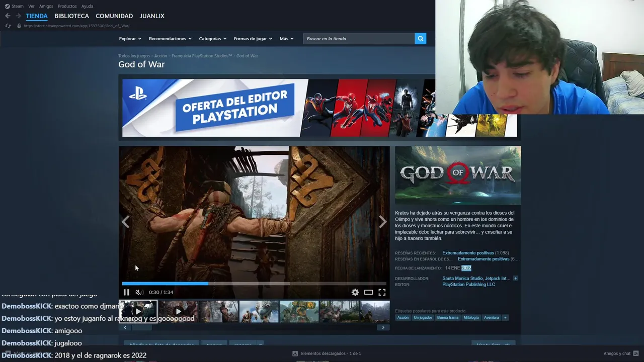Unmute the trailer audio speaker icon

[139, 292]
